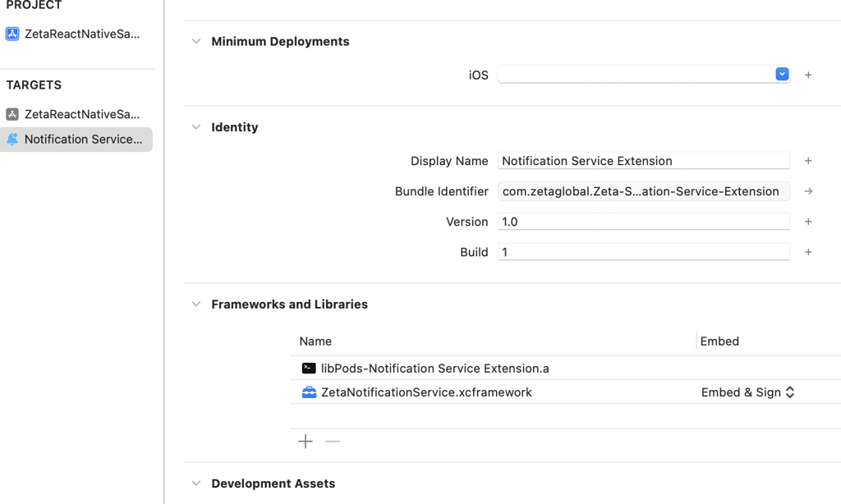Collapse the Frameworks and Libraries section
Screen dimensions: 841x504
tap(195, 304)
